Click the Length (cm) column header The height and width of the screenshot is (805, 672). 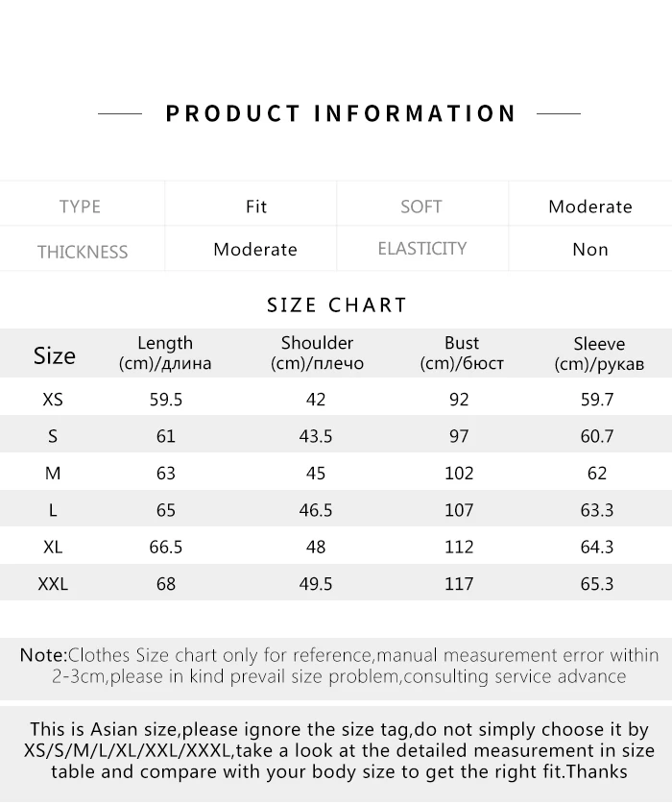click(165, 354)
